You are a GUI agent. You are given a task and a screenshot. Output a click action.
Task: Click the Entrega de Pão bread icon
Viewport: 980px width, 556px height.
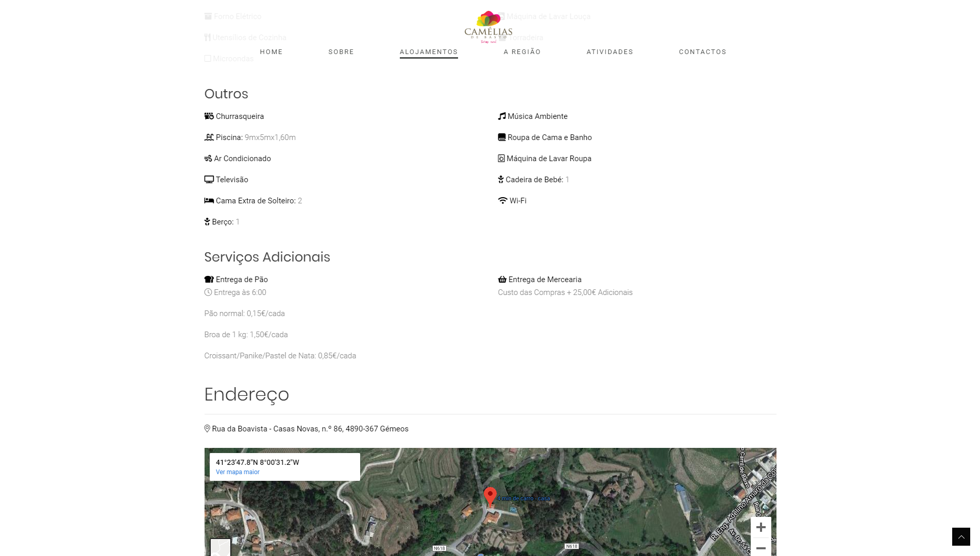click(209, 280)
